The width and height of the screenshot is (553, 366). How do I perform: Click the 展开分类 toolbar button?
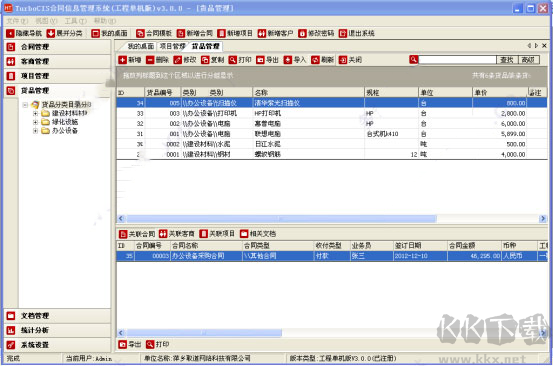[65, 33]
